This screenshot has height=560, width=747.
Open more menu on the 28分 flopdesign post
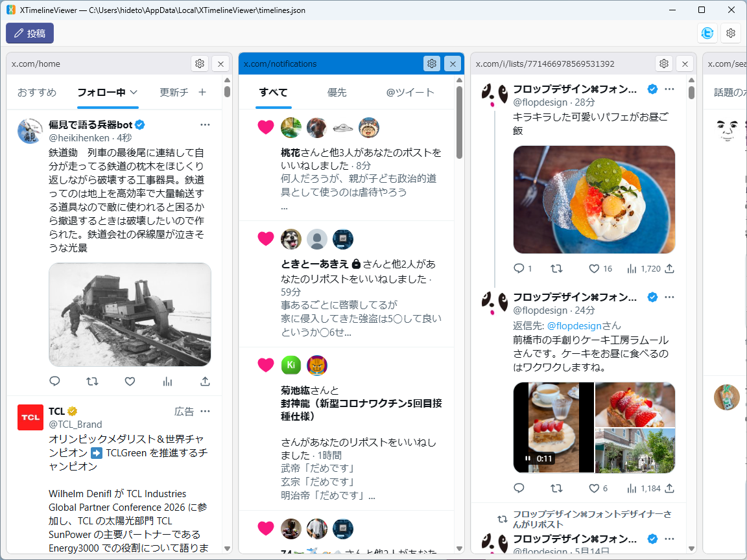(669, 89)
